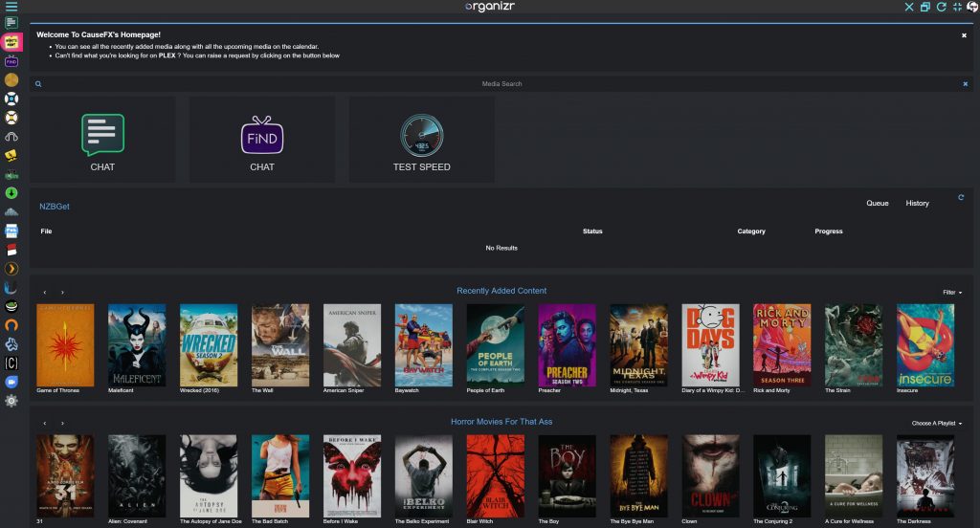Viewport: 980px width, 528px height.
Task: Click the Media Search magnifier icon
Action: pyautogui.click(x=38, y=84)
